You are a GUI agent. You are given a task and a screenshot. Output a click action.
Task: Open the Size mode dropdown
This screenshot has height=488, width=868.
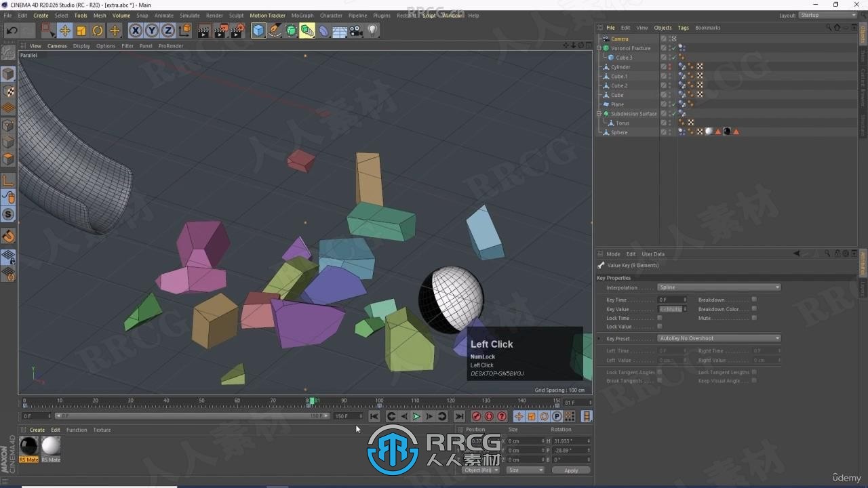(526, 470)
